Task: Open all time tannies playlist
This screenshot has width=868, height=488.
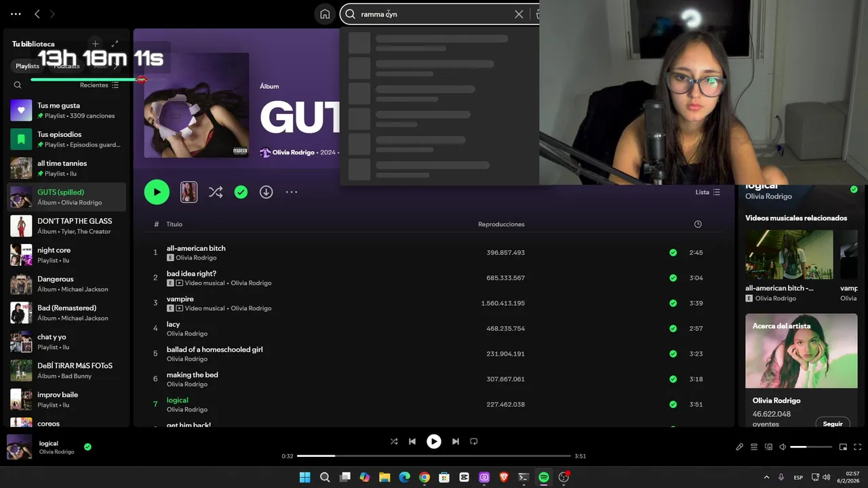Action: coord(66,168)
